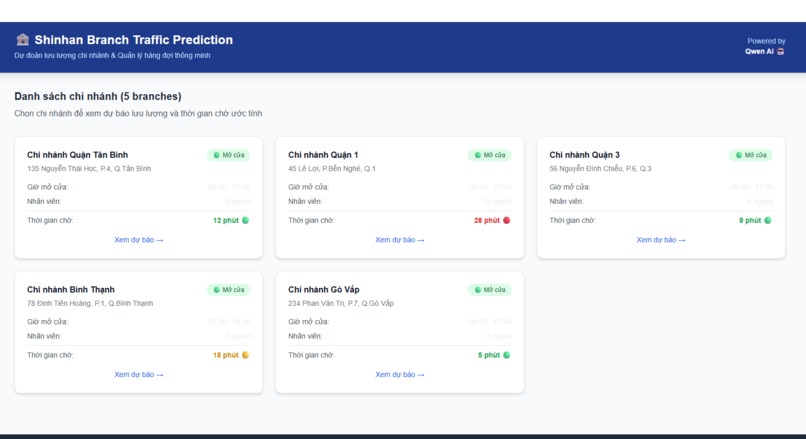Click Mở cửa badge on Quận 1 card

point(490,155)
